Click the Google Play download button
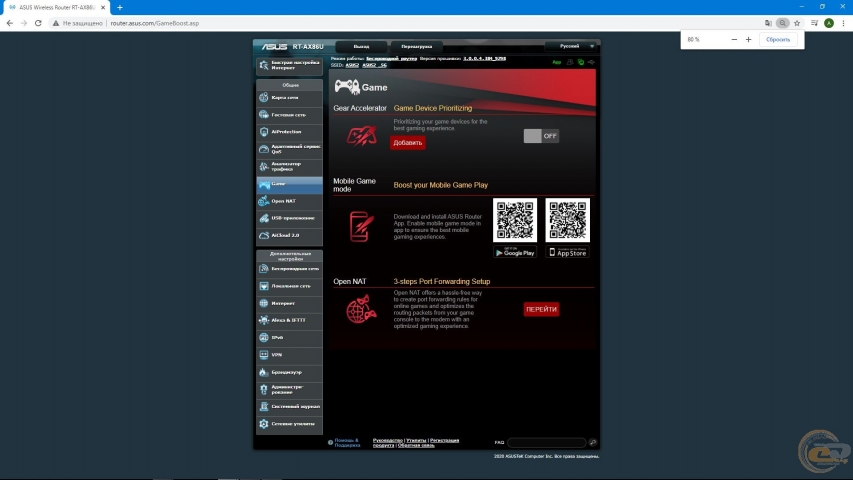 point(515,252)
